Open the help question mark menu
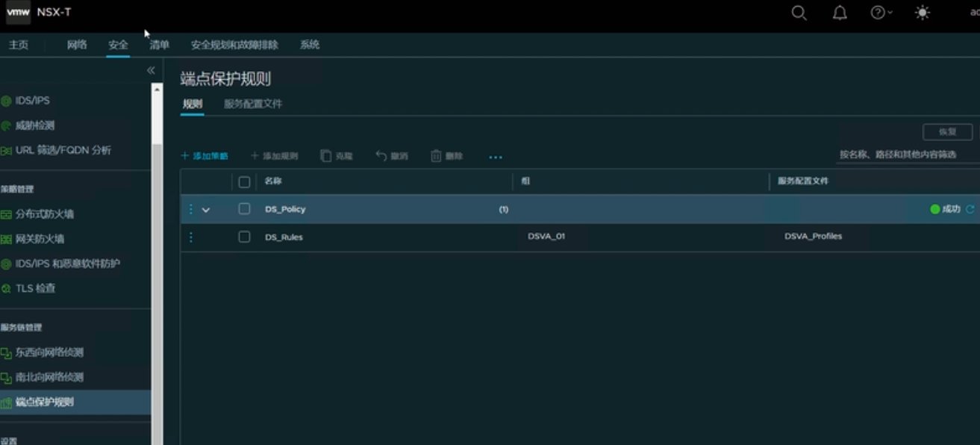This screenshot has width=980, height=445. [x=881, y=13]
